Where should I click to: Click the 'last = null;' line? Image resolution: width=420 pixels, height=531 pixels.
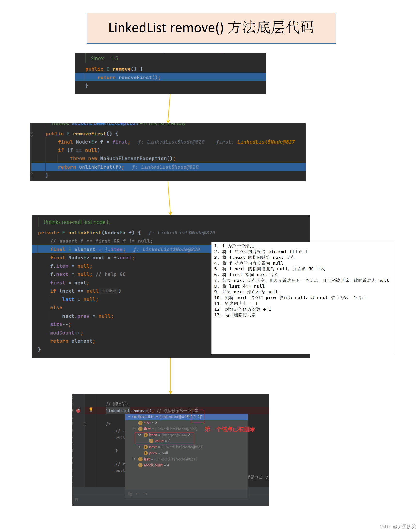pos(80,299)
